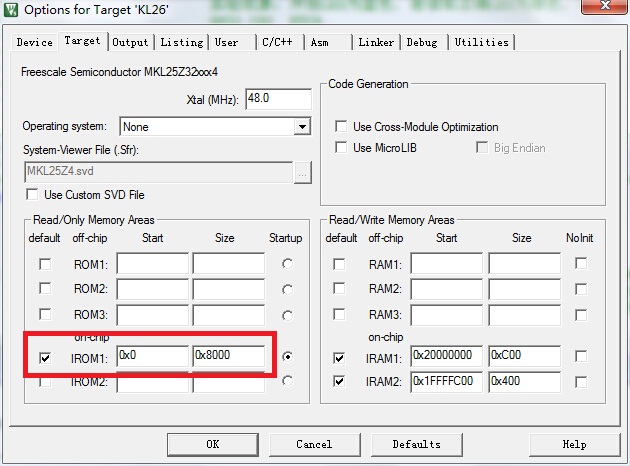Open the Operating system dropdown
Image resolution: width=630 pixels, height=466 pixels.
point(302,127)
